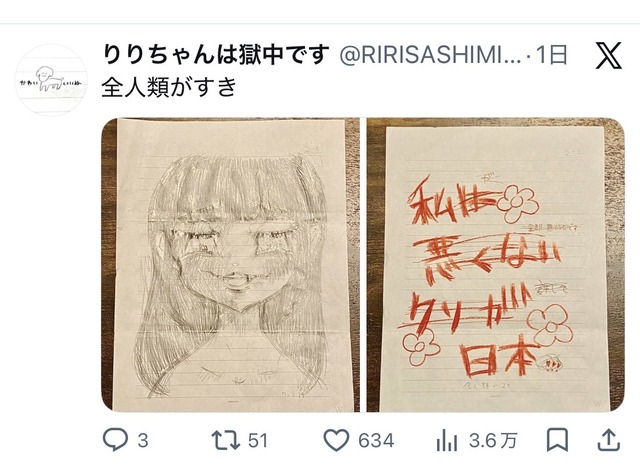Click the 1日 post timestamp
This screenshot has height=468, width=640.
click(x=551, y=55)
